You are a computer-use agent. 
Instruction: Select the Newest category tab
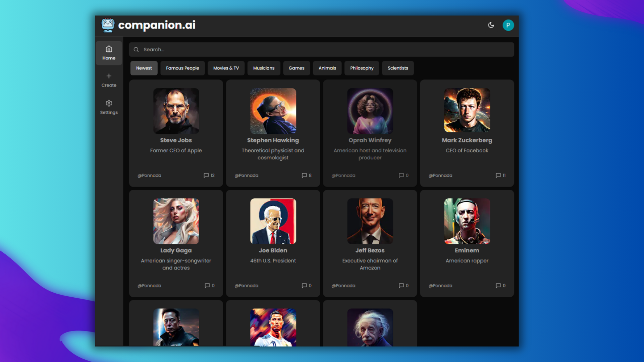144,68
